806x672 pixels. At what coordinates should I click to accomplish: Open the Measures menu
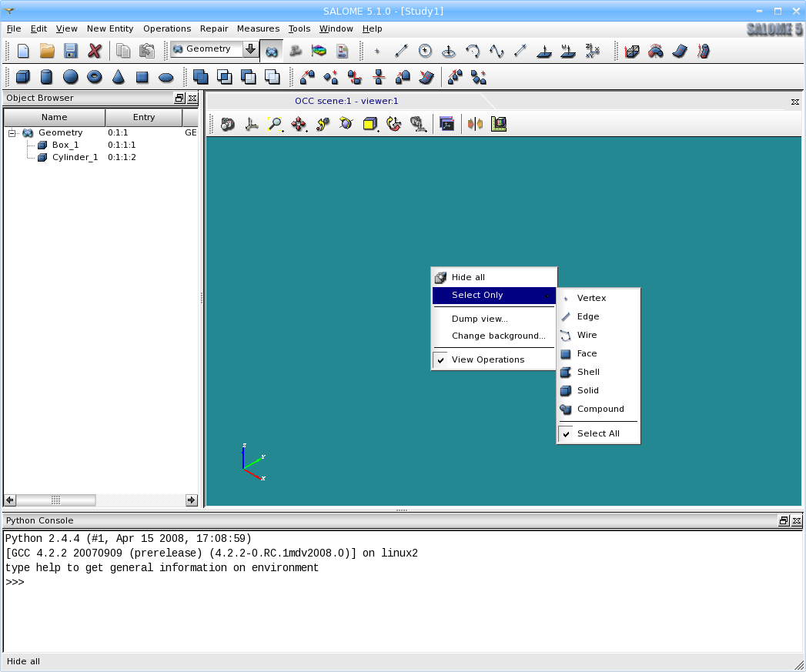coord(258,28)
